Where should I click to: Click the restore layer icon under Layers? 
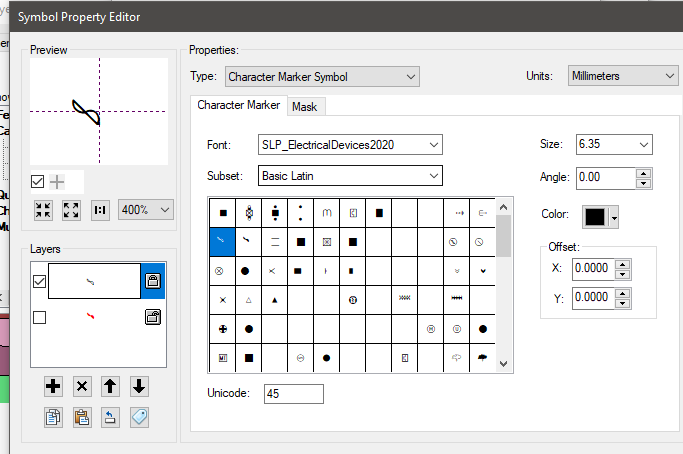110,418
